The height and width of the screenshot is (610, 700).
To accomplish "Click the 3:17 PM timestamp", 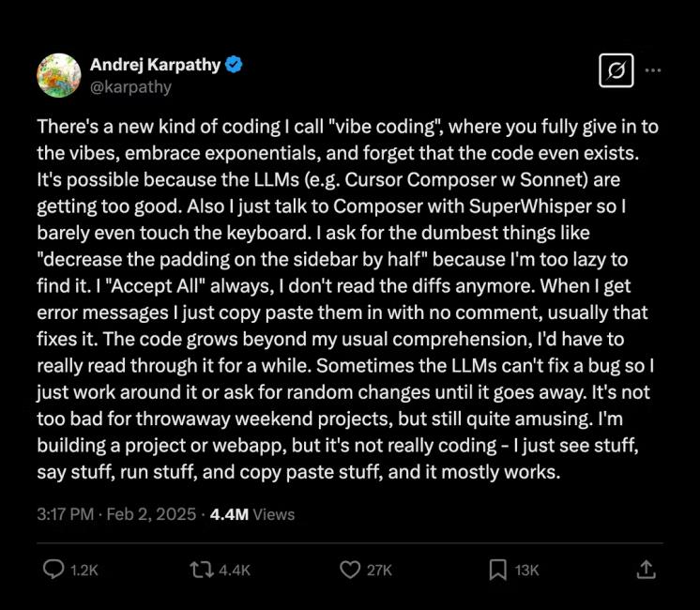I will tap(63, 514).
